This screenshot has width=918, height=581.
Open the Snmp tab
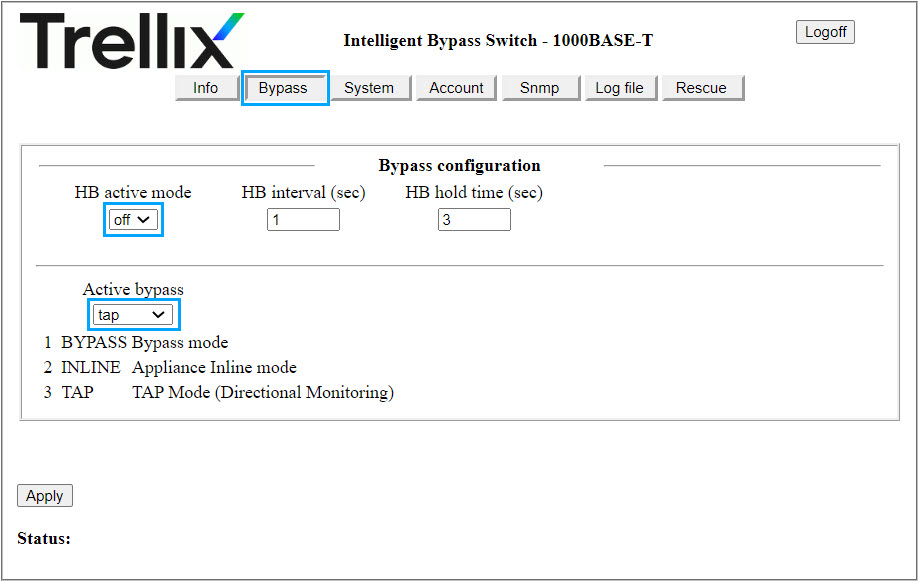click(540, 88)
